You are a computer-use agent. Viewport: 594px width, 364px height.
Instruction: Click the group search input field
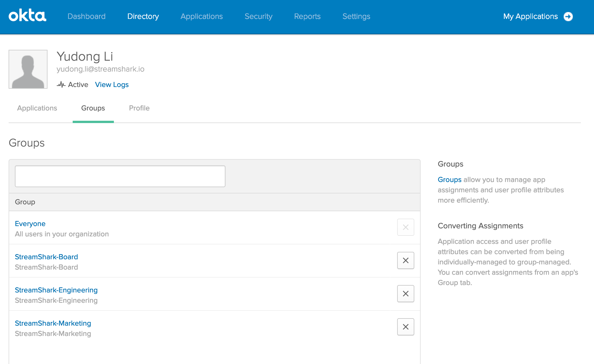point(120,176)
